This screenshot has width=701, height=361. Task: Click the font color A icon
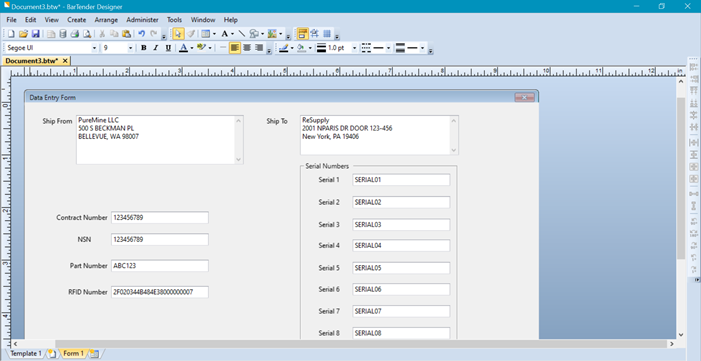pos(183,48)
